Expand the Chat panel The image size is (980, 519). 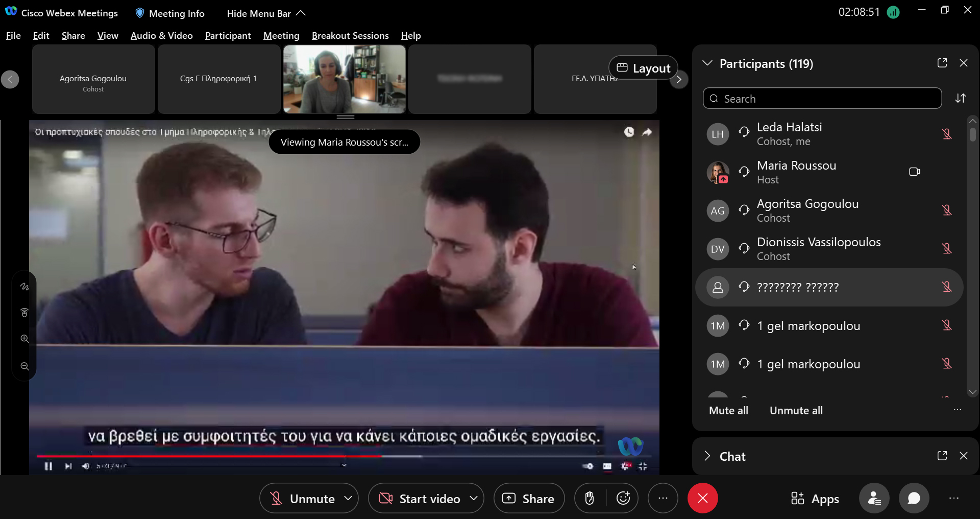(707, 456)
